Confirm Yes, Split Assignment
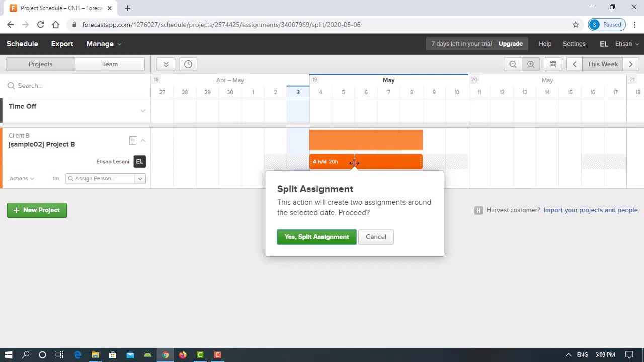This screenshot has height=362, width=644. 316,237
